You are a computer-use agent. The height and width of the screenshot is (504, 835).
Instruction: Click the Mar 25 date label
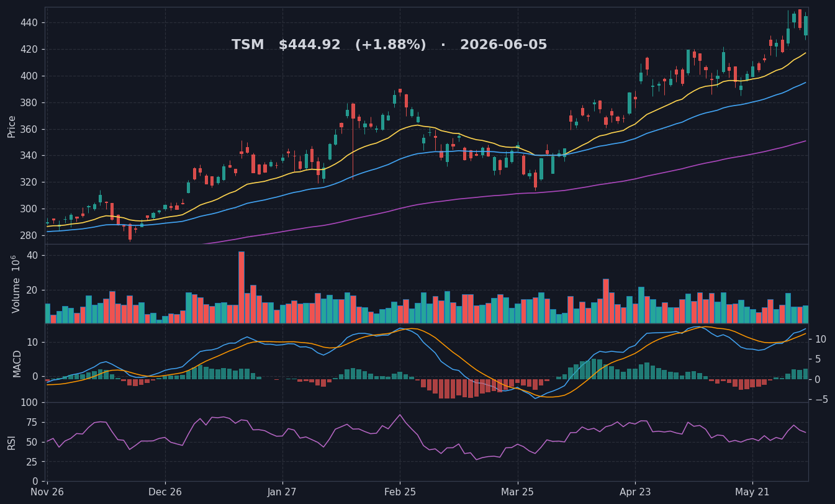518,492
